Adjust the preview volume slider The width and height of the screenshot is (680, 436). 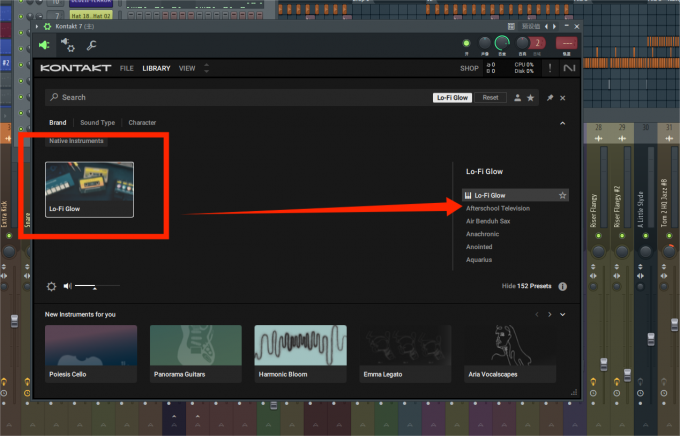[x=97, y=286]
